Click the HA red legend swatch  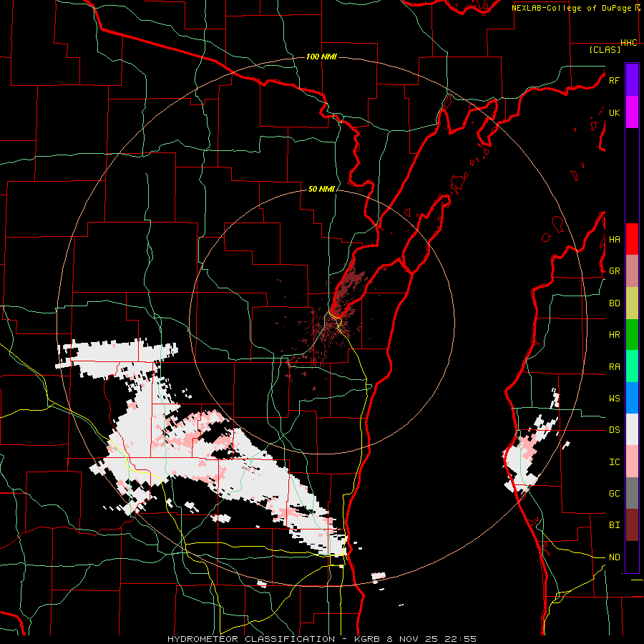pos(632,239)
